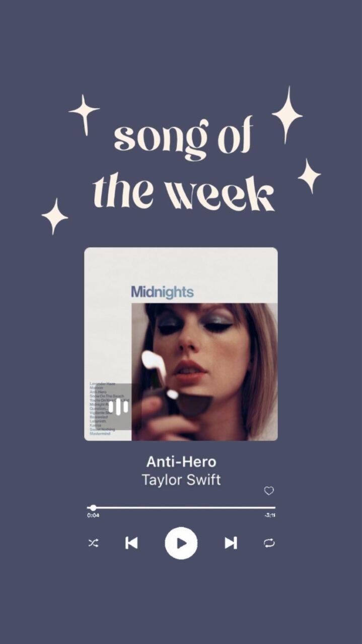Viewport: 362px width, 644px height.
Task: Start playback with the round play button
Action: pyautogui.click(x=181, y=543)
